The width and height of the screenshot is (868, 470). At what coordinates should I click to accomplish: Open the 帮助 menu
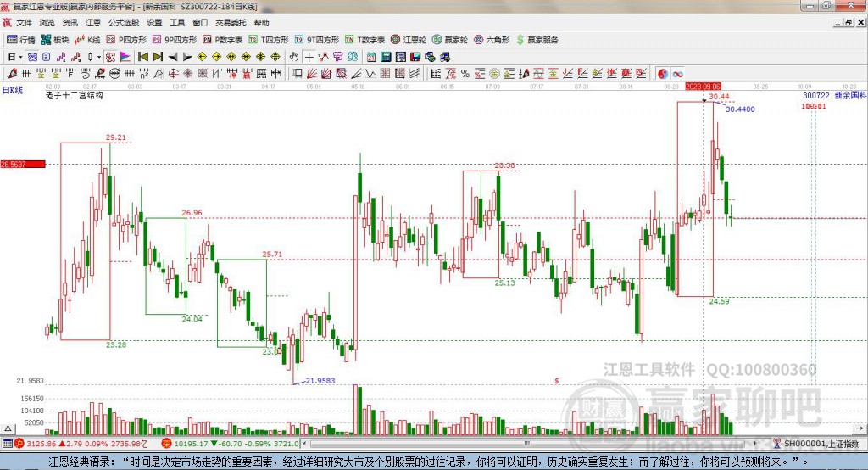(261, 23)
